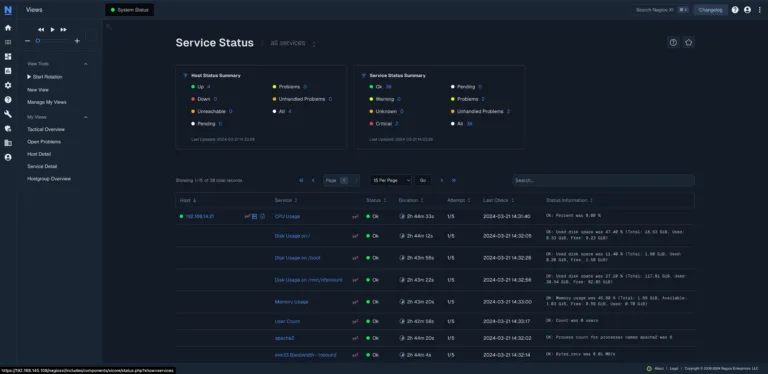Sort by the Status column
This screenshot has height=374, width=768.
[376, 201]
